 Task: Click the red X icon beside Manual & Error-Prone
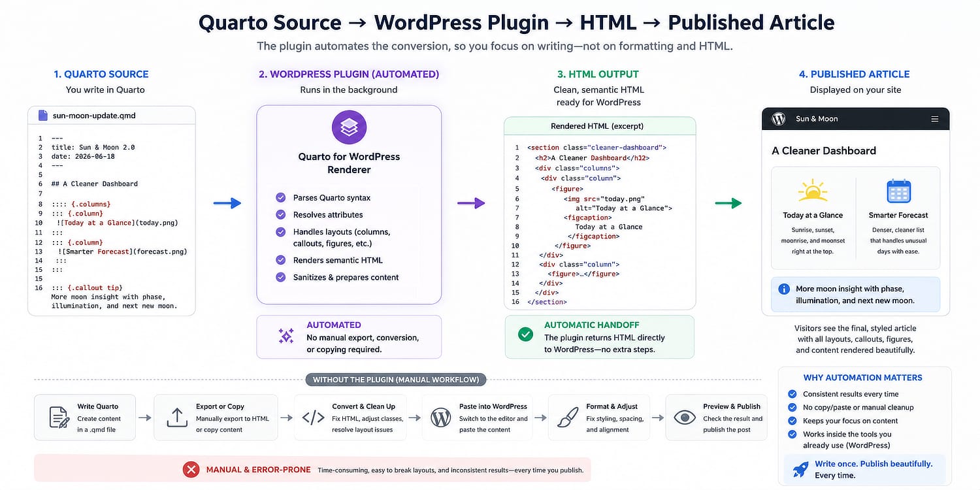(191, 469)
